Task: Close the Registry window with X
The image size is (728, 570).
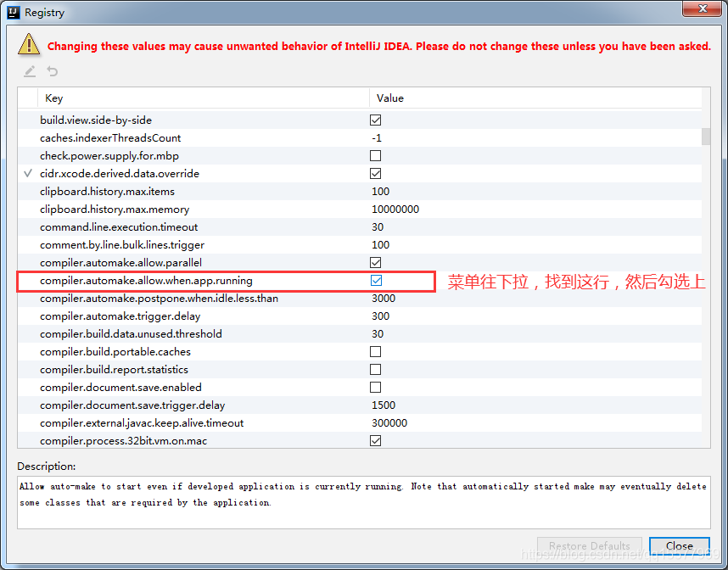Action: [x=703, y=8]
